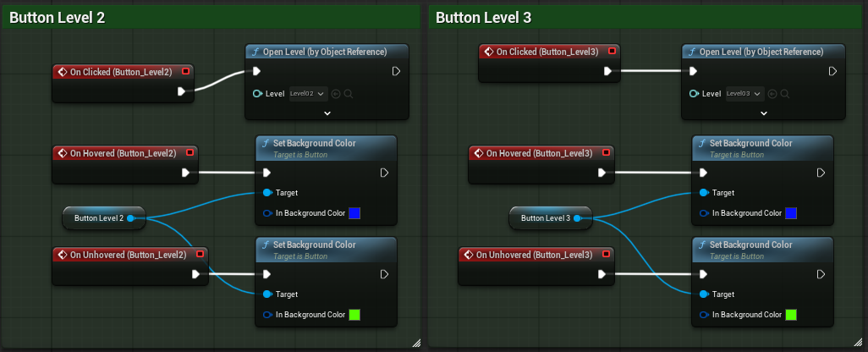This screenshot has width=868, height=352.
Task: Click In Background Color pin beside green swatch, Level 3 group
Action: [704, 315]
